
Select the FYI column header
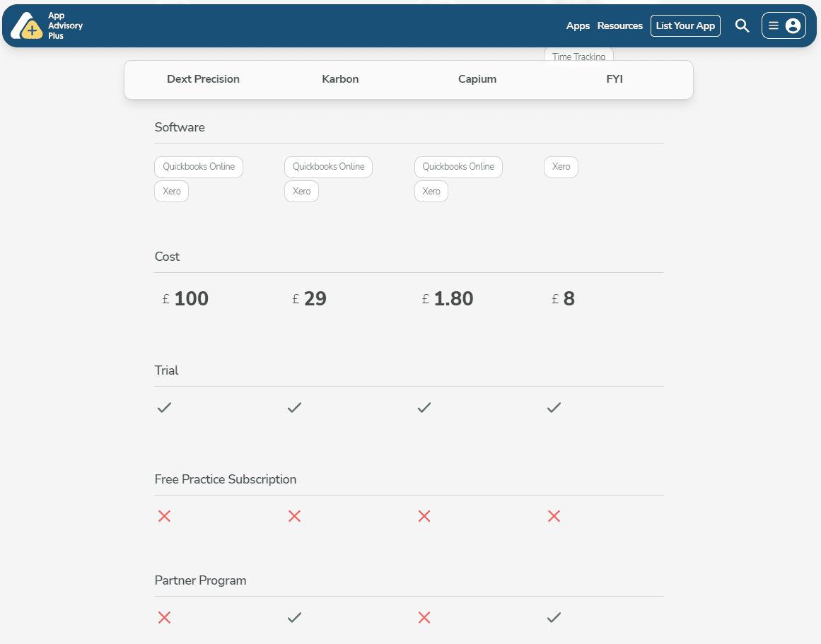pos(615,79)
